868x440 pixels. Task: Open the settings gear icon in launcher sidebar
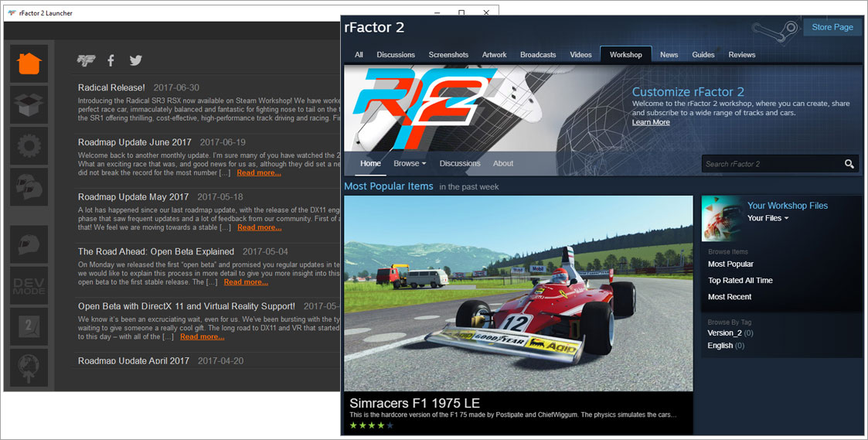pyautogui.click(x=29, y=145)
